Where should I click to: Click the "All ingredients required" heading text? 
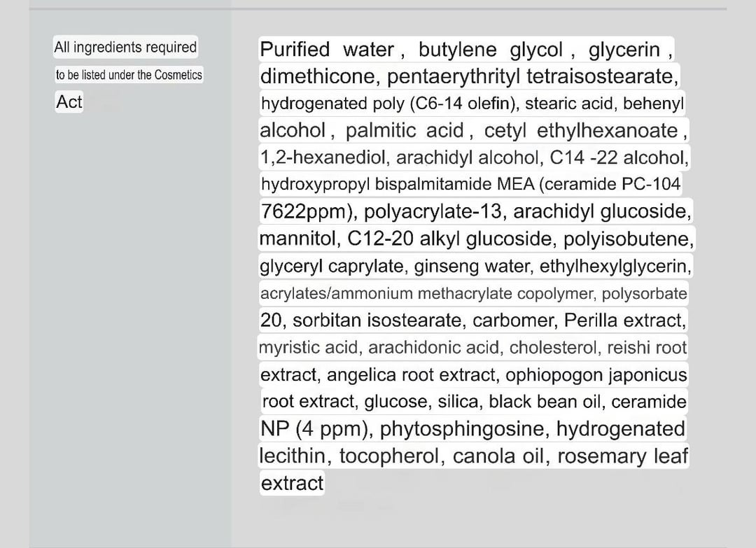pos(125,48)
